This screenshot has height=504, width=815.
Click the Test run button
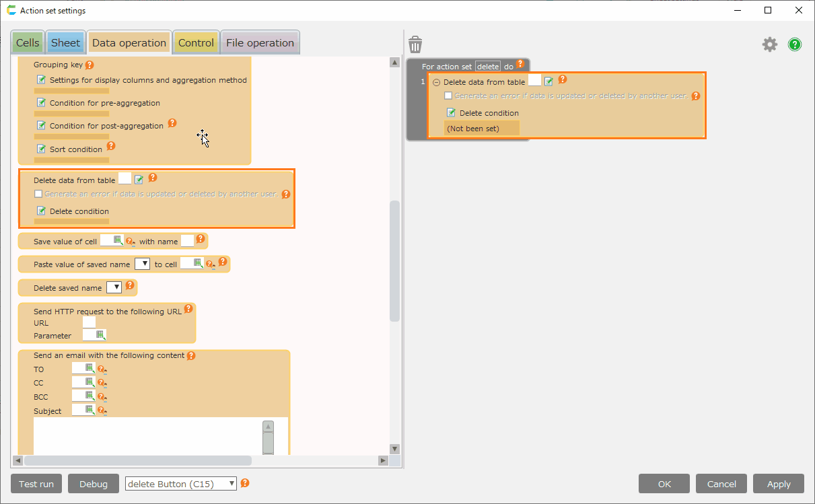coord(36,484)
